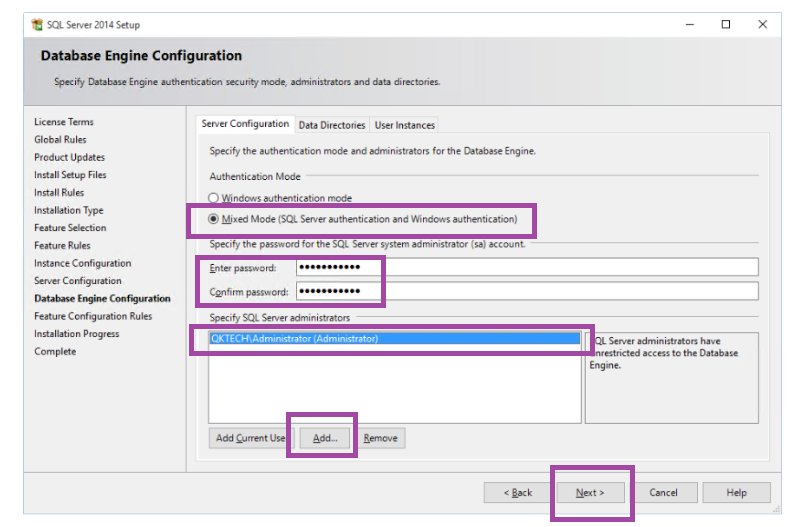Select Mixed Mode authentication radio button
792x527 pixels.
click(x=213, y=219)
